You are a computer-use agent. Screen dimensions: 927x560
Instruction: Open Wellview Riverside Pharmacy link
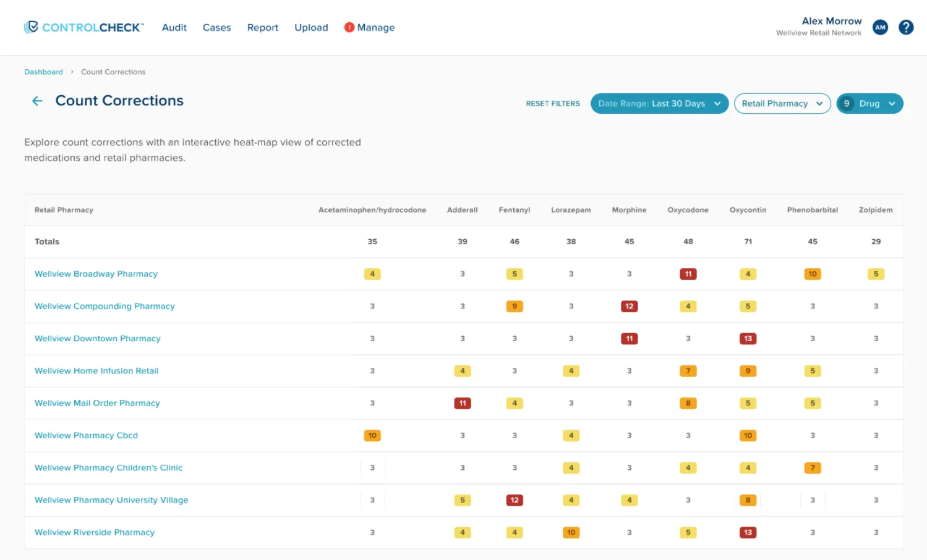[95, 532]
